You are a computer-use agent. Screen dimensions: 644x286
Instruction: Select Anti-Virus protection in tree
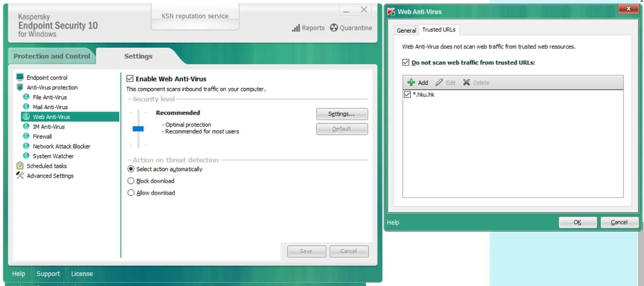(x=52, y=87)
